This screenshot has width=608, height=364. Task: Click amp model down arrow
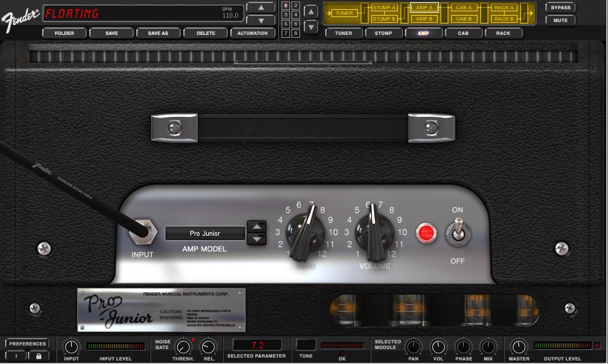click(x=257, y=239)
